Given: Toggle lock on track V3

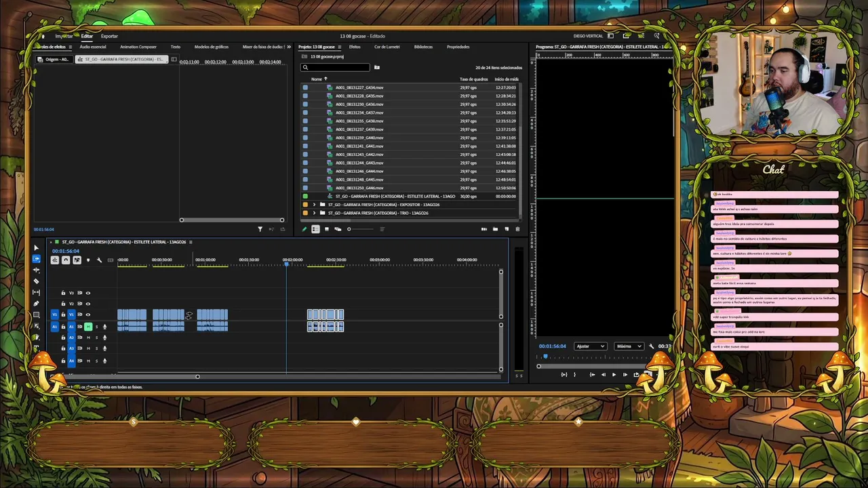Looking at the screenshot, I should 63,293.
